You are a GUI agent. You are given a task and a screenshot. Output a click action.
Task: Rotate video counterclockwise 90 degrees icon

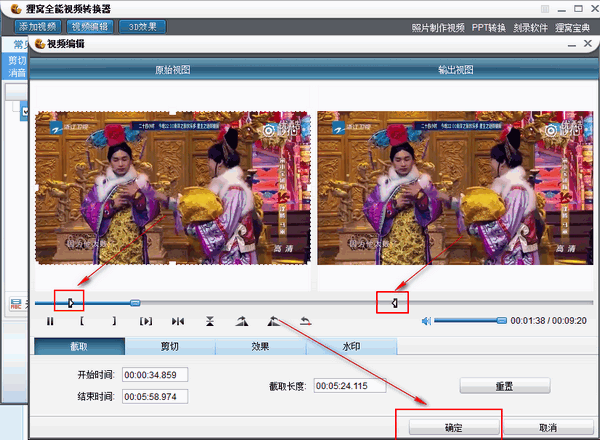point(273,321)
